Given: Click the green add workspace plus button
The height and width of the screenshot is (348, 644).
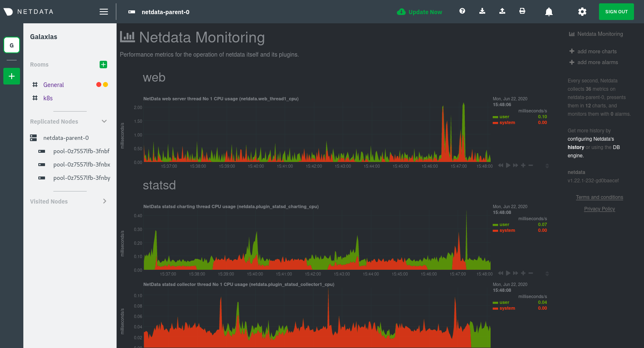Looking at the screenshot, I should (x=12, y=76).
